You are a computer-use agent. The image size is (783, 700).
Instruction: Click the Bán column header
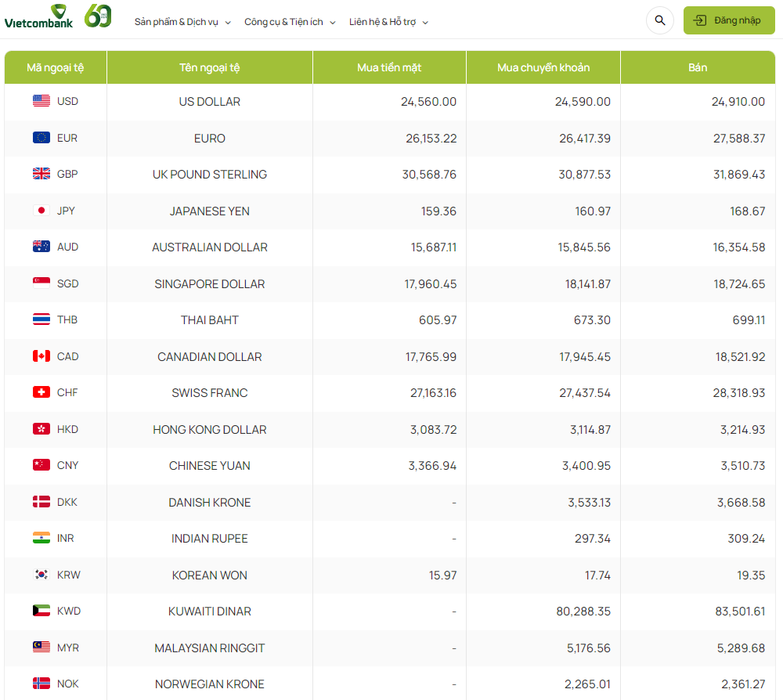tap(698, 67)
